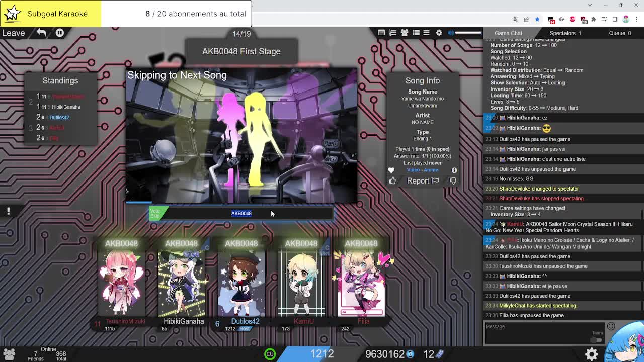Switch to the Queue tab

[x=620, y=33]
